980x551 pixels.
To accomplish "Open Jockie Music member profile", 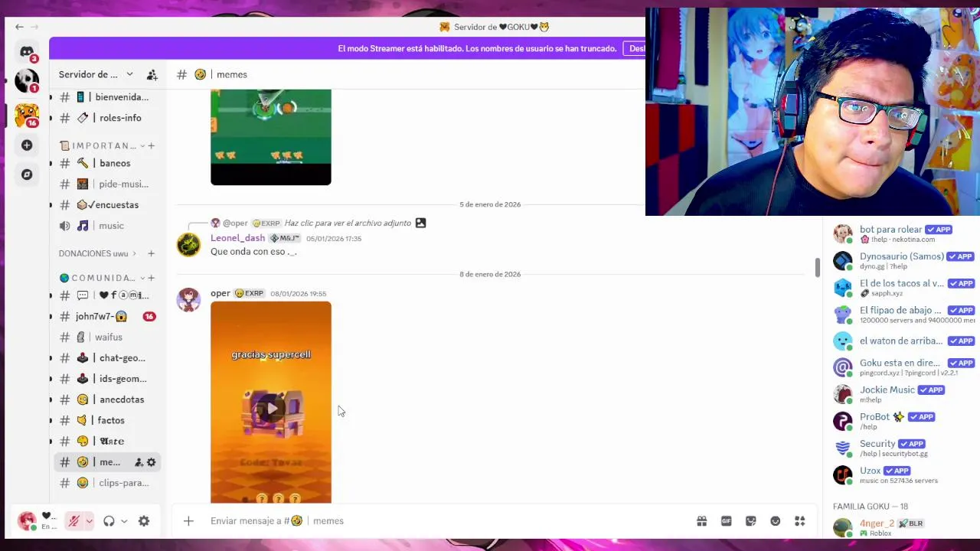I will pos(903,394).
